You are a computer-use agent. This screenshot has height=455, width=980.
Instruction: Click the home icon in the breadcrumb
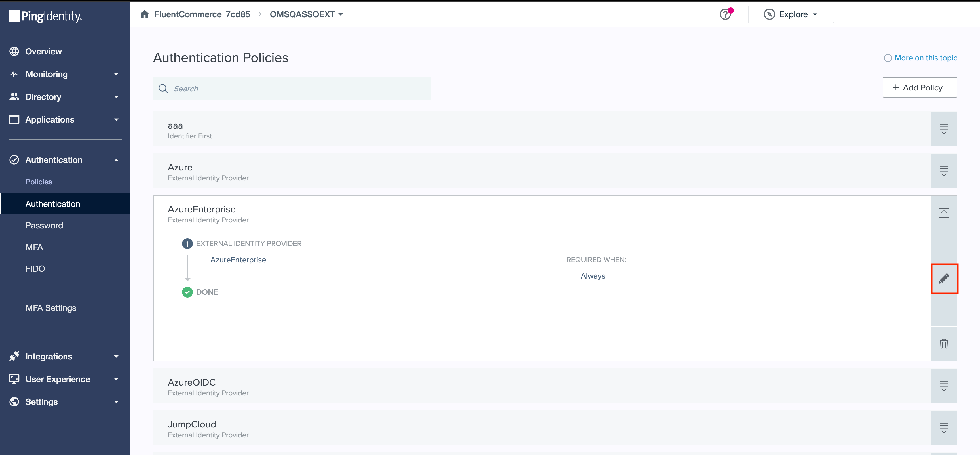tap(145, 14)
